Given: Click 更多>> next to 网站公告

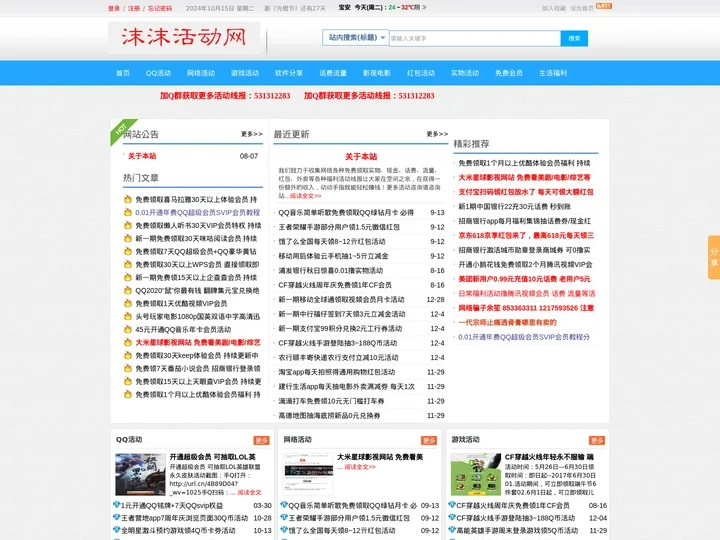Looking at the screenshot, I should (252, 134).
